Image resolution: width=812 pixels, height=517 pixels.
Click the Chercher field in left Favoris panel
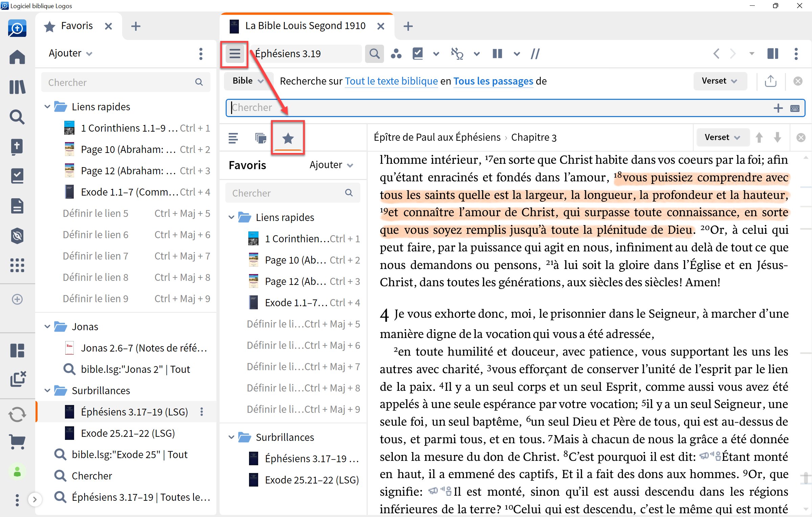point(126,82)
